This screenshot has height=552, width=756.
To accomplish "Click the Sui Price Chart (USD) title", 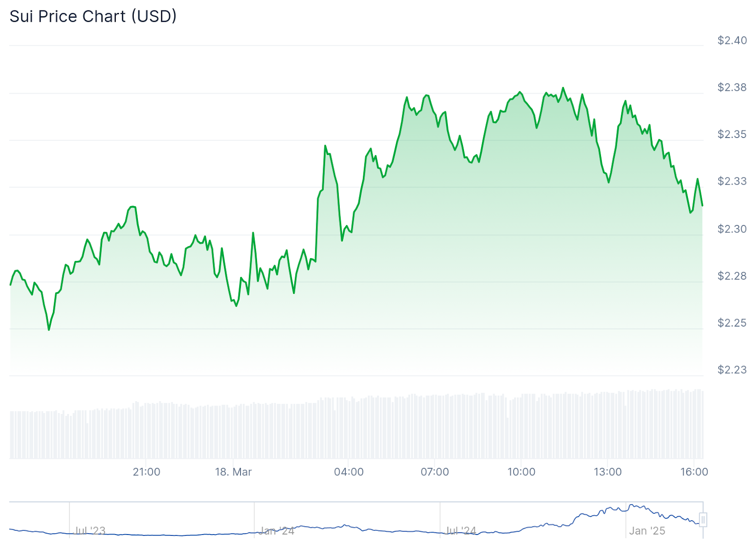I will pos(93,17).
